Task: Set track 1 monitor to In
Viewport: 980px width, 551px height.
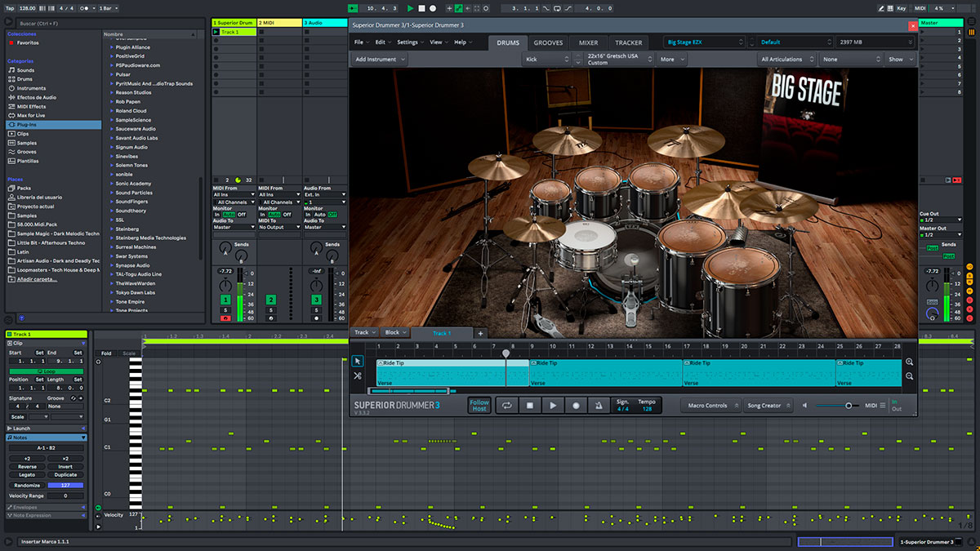Action: tap(217, 214)
